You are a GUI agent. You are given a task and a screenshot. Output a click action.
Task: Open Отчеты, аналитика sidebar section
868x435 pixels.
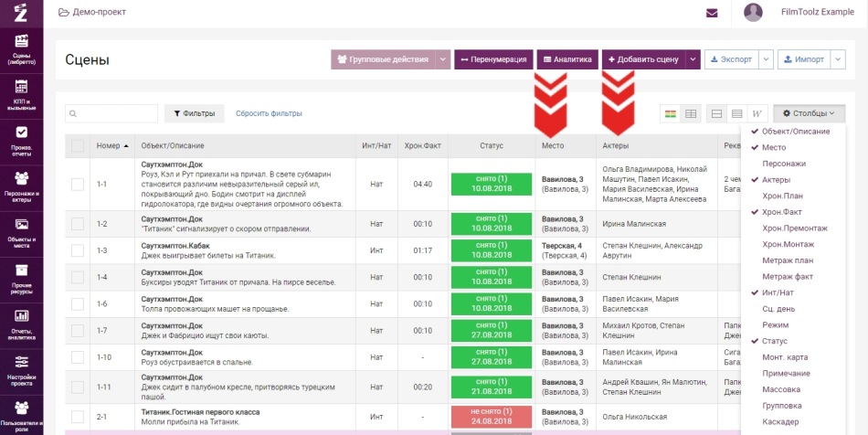(x=22, y=324)
